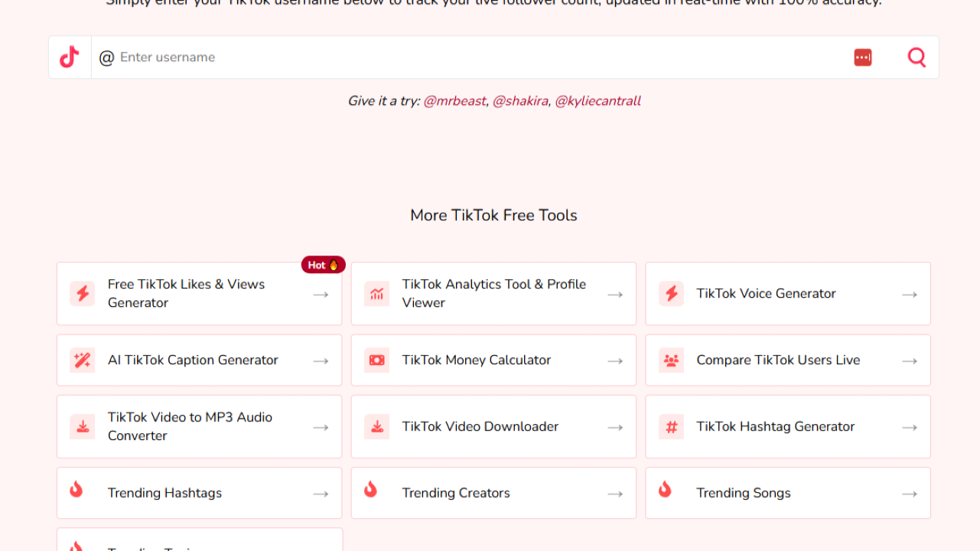Click arrow on Trending Hashtags card
The width and height of the screenshot is (980, 551).
[x=321, y=494]
